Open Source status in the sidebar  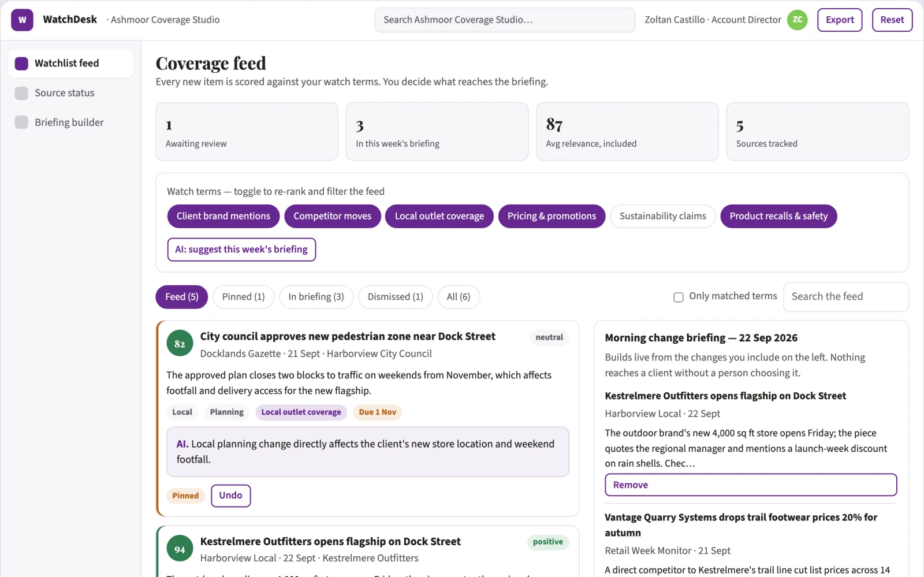point(70,93)
